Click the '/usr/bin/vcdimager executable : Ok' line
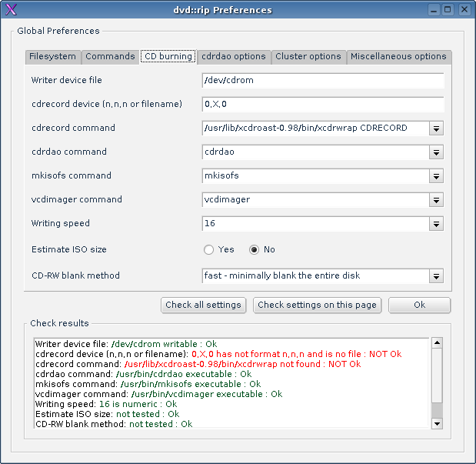 click(207, 394)
